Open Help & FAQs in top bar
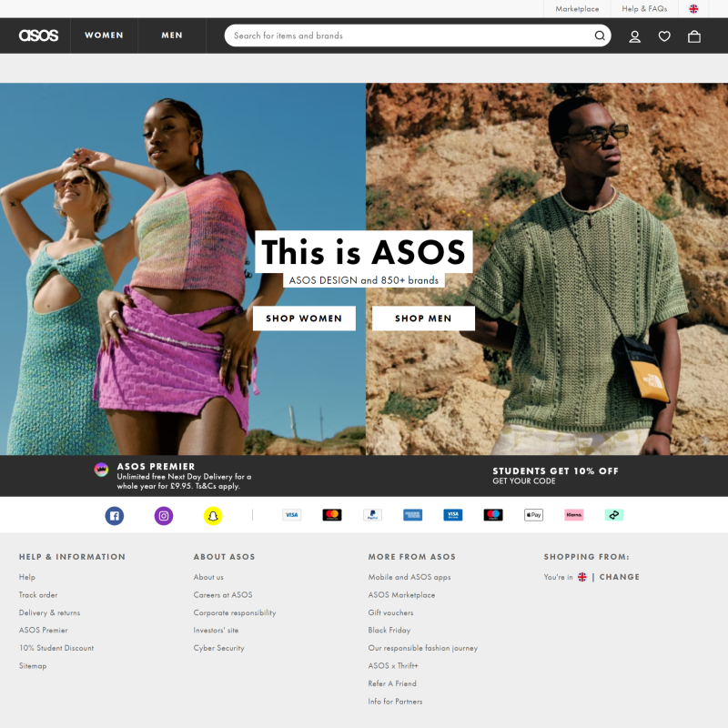The height and width of the screenshot is (728, 728). coord(644,9)
